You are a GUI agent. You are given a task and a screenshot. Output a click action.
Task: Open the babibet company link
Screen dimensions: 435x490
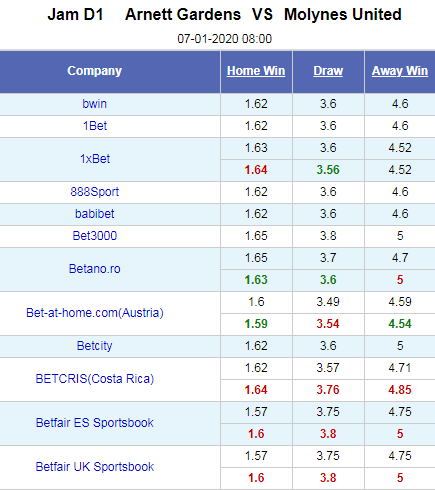coord(95,214)
